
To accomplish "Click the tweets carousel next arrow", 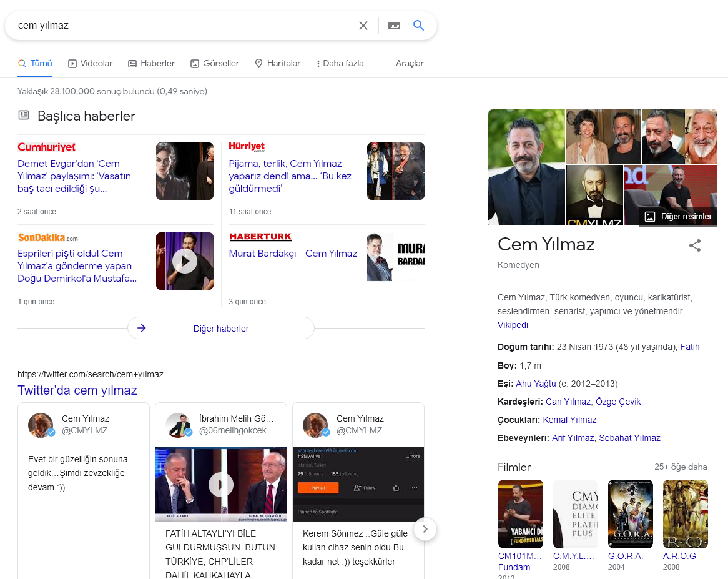I will (425, 529).
